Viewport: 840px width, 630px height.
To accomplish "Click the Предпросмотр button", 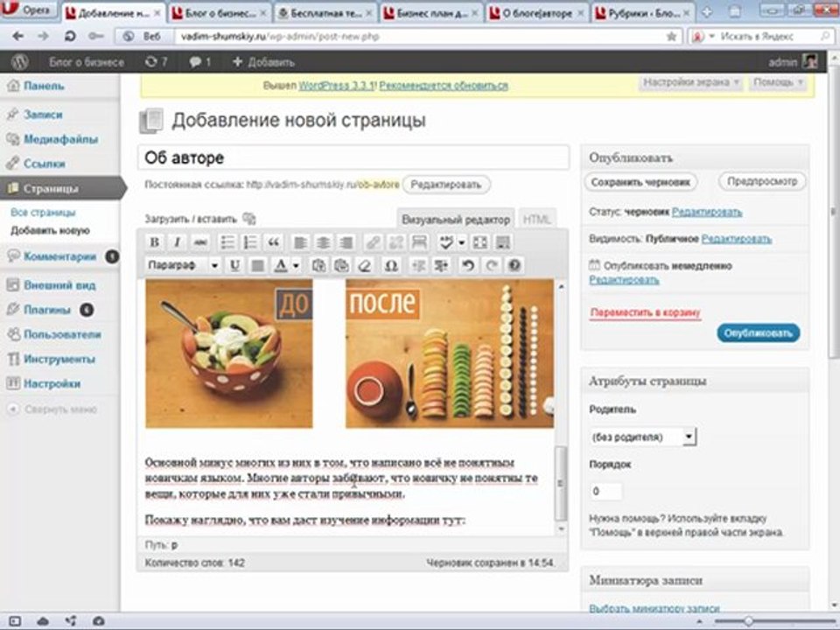I will click(762, 182).
